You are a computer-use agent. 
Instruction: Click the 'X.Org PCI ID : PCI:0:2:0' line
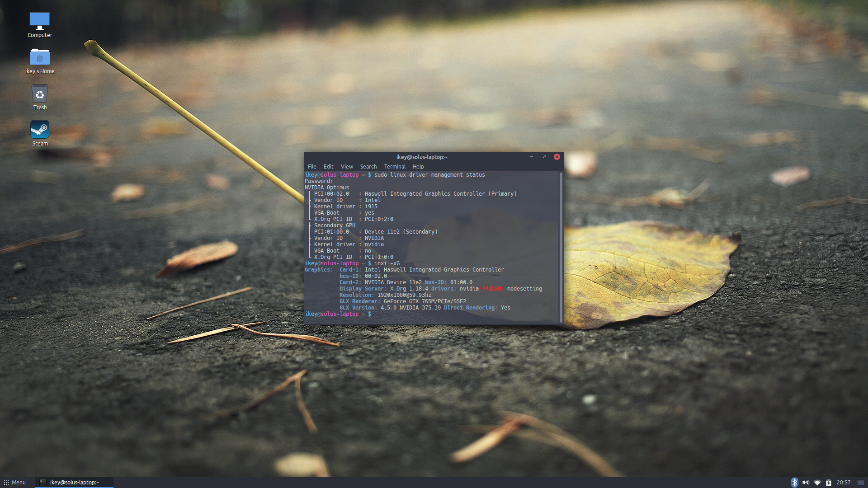click(354, 219)
